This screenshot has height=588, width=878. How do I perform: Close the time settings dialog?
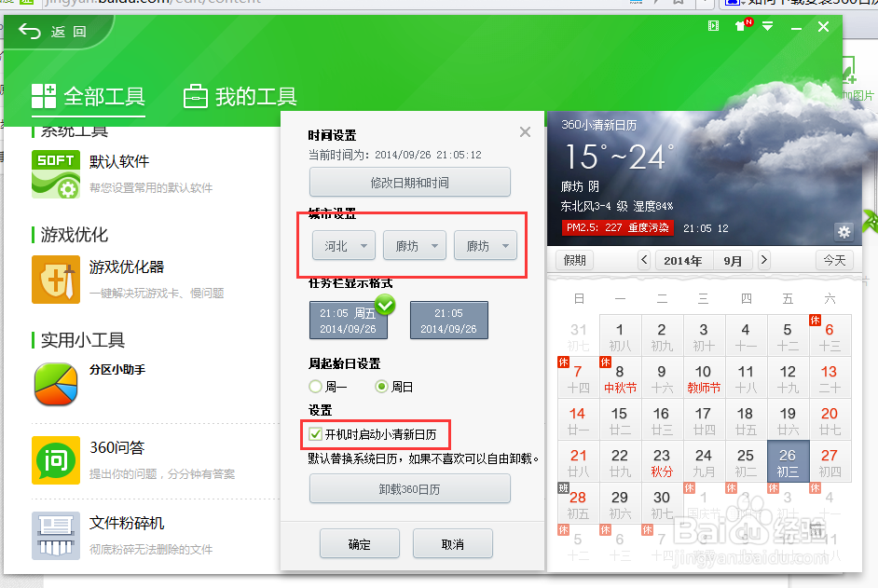(525, 132)
